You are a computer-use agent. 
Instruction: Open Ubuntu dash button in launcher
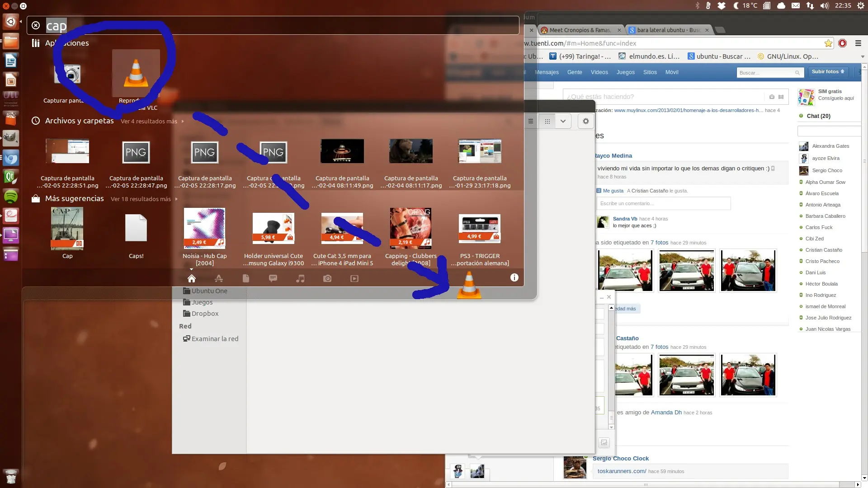tap(11, 22)
